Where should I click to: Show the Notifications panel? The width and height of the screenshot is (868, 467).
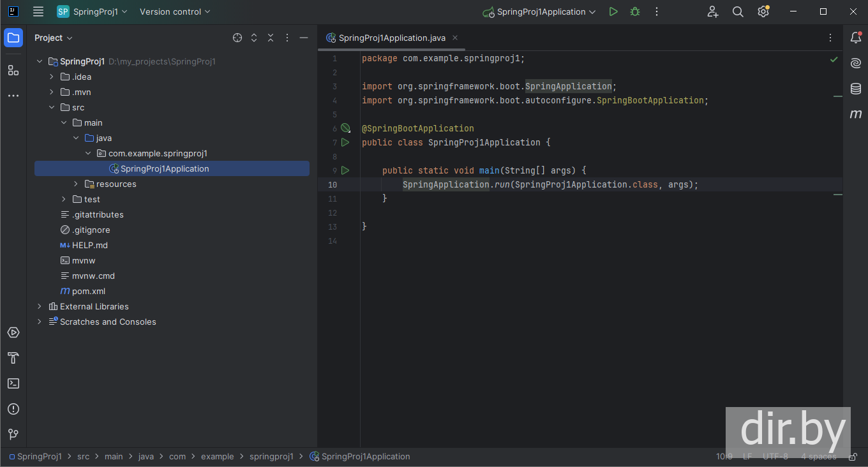(x=856, y=38)
